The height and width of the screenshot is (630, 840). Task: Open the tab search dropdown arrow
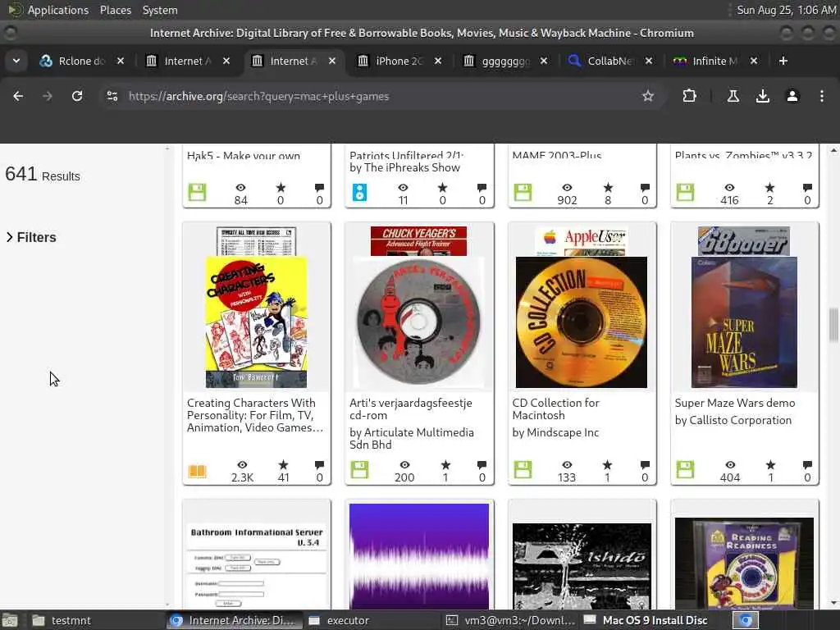[16, 61]
